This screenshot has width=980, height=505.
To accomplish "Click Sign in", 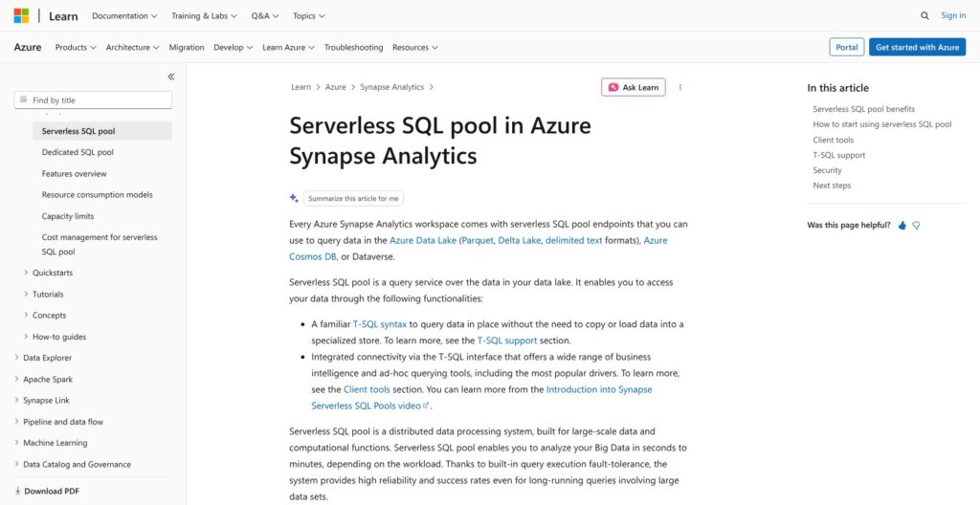I will point(953,15).
